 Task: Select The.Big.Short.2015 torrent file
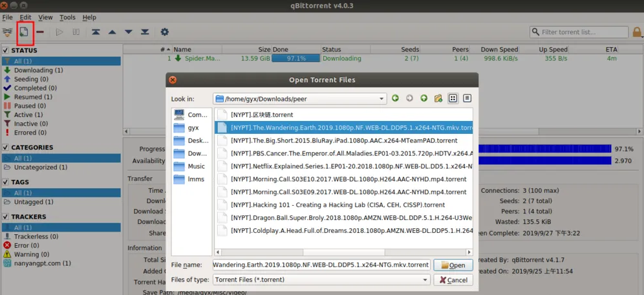[x=344, y=140]
